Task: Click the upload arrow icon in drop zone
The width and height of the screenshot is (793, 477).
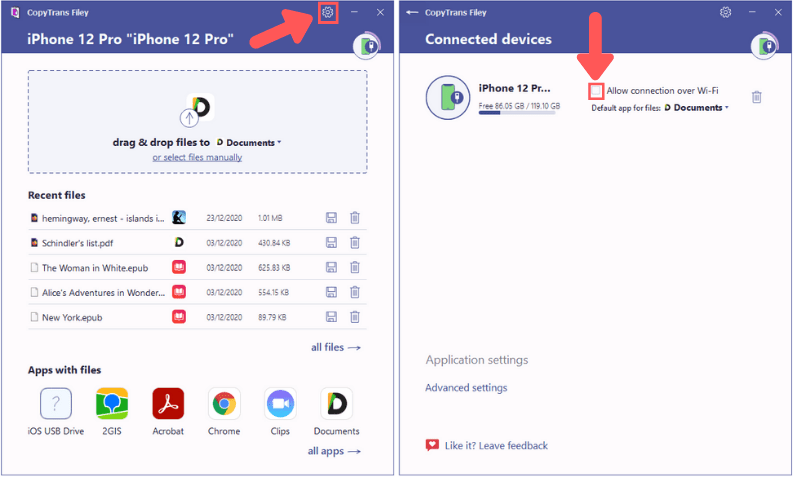Action: [189, 118]
